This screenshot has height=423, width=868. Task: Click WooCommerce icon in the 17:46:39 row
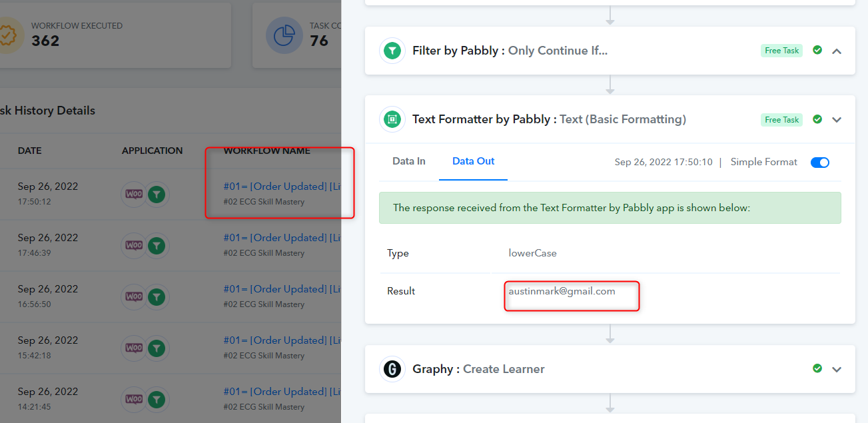point(134,246)
